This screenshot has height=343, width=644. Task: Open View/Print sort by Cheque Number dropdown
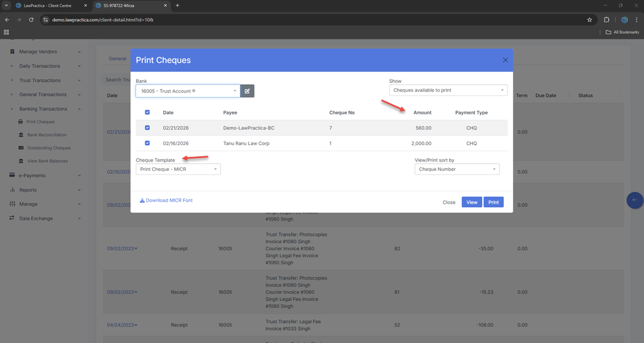click(x=457, y=169)
